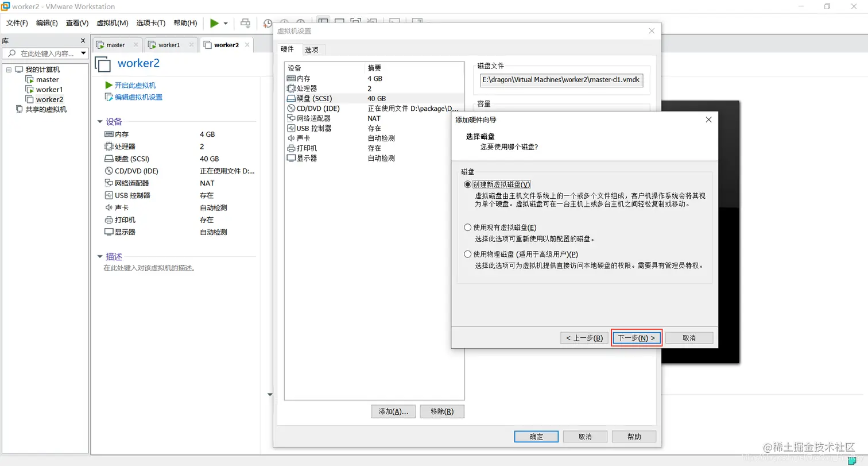This screenshot has height=466, width=868.
Task: Cancel the 添加硬件向导 wizard
Action: (689, 338)
